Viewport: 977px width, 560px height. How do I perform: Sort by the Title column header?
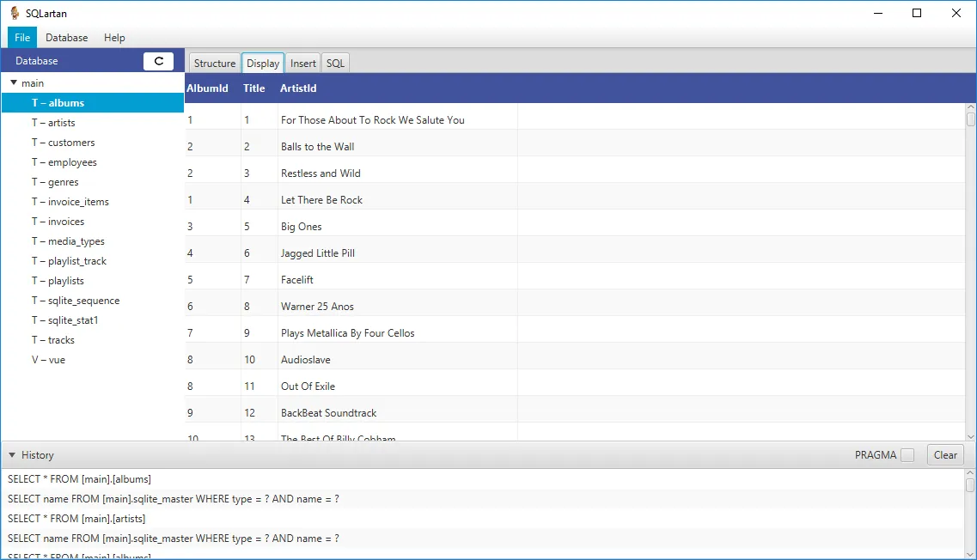pos(253,88)
